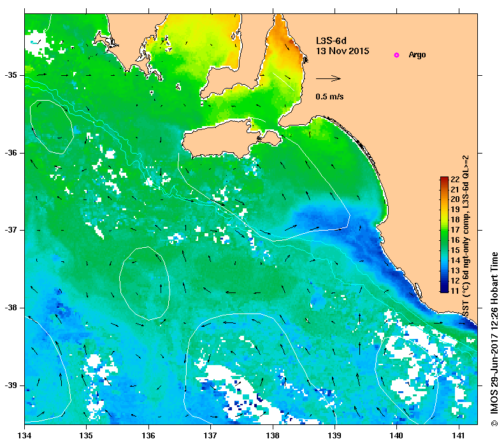Click the '0.5 m/s' scale text

point(329,96)
